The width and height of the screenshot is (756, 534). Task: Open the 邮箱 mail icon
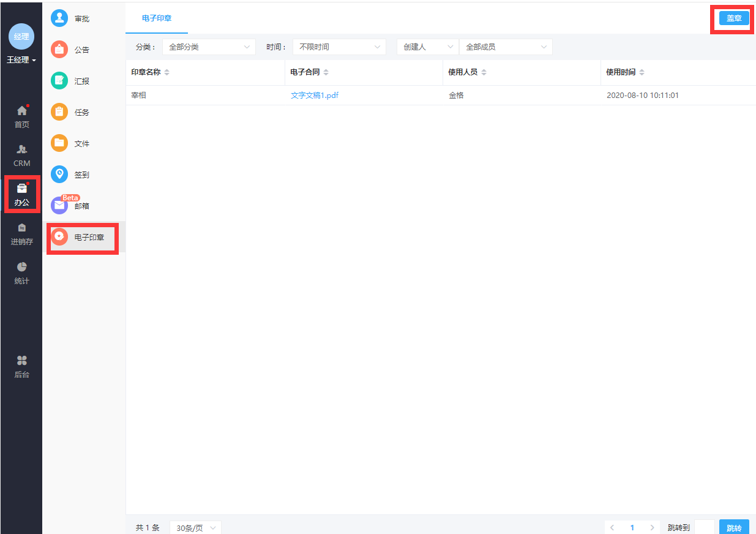[59, 206]
